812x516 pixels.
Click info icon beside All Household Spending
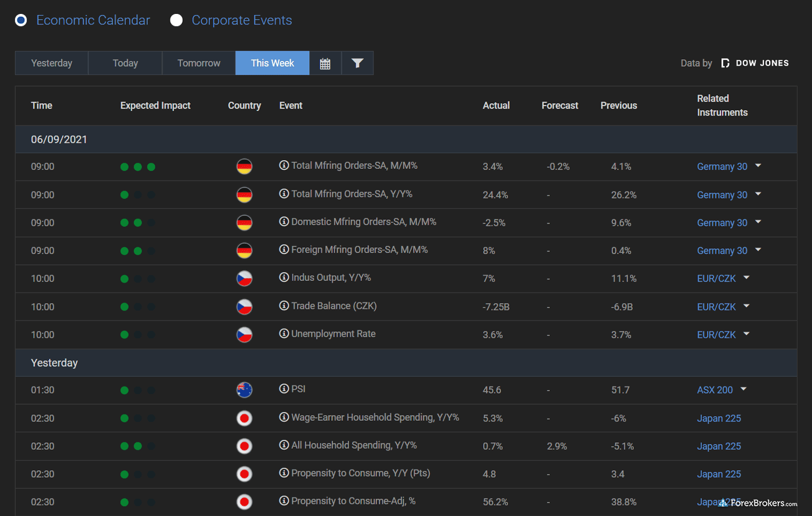click(284, 445)
